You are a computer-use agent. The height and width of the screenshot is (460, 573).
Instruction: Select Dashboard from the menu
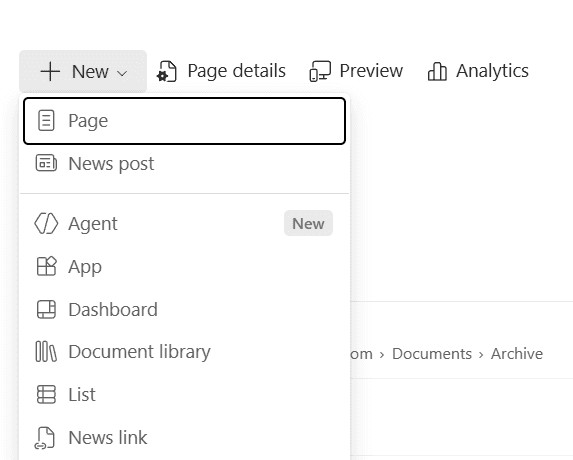[185, 309]
